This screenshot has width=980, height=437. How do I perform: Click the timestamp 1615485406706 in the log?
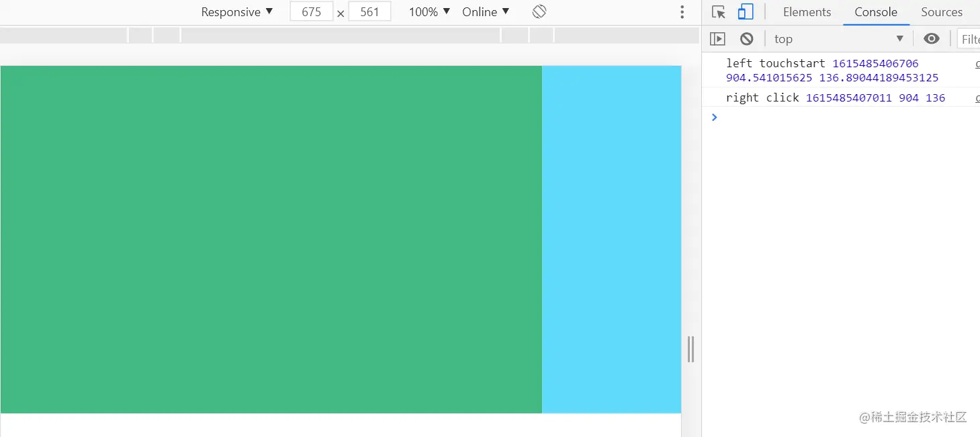pyautogui.click(x=875, y=63)
